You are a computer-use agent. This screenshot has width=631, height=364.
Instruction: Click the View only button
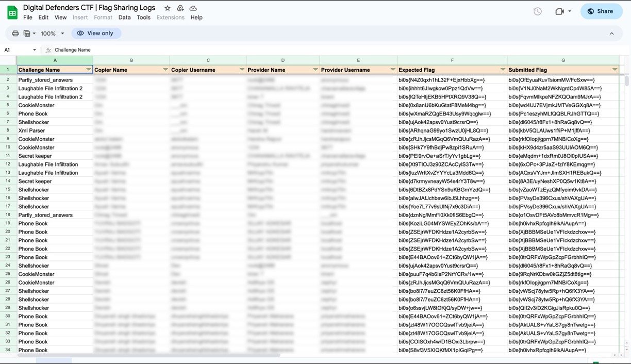point(95,34)
